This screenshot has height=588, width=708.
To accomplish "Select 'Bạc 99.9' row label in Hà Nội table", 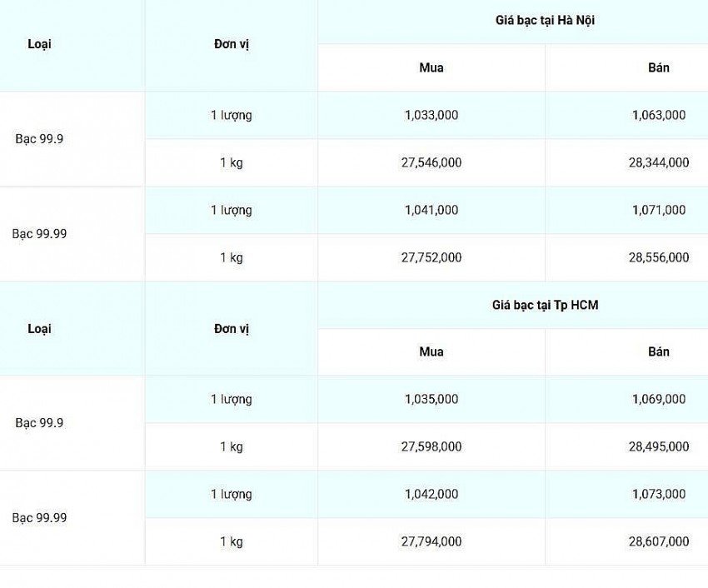I will [x=39, y=139].
